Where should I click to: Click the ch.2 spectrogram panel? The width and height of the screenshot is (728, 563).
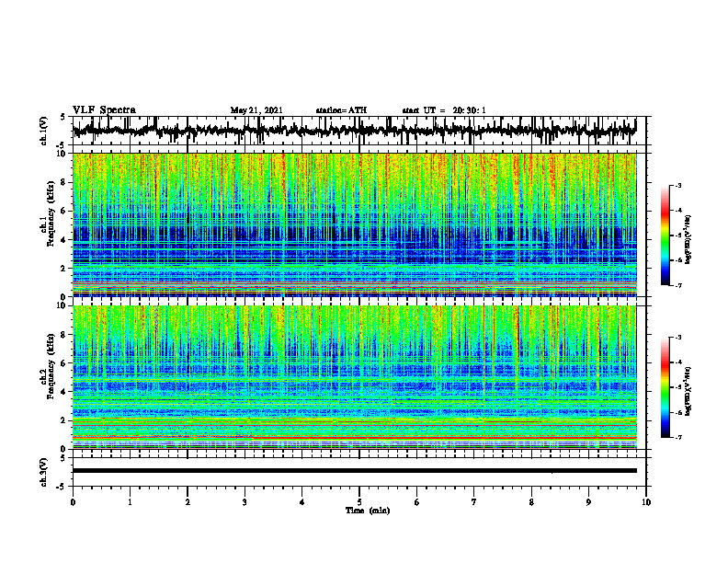pos(355,377)
